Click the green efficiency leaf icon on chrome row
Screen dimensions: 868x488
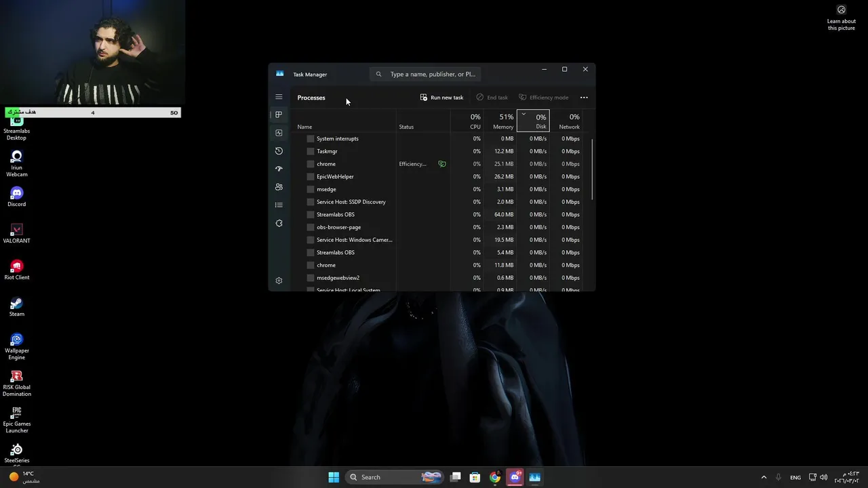(442, 164)
